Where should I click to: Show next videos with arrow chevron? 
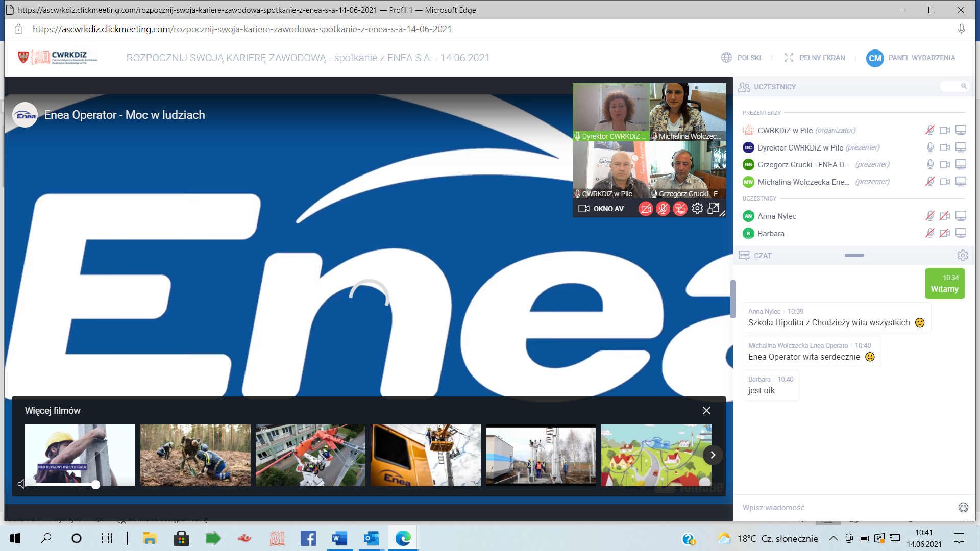coord(713,455)
